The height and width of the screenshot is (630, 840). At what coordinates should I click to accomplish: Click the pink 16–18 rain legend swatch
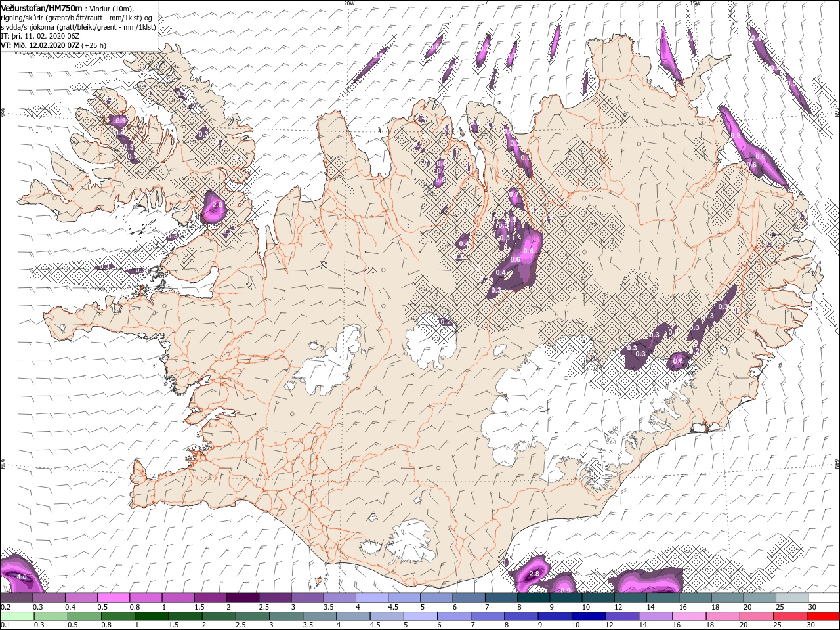click(x=690, y=616)
